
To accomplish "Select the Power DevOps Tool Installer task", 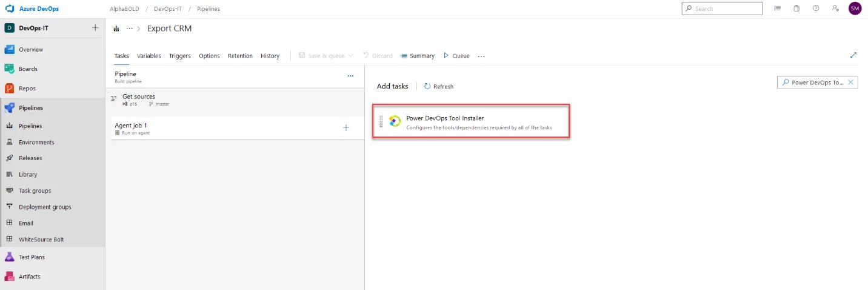I will (471, 121).
